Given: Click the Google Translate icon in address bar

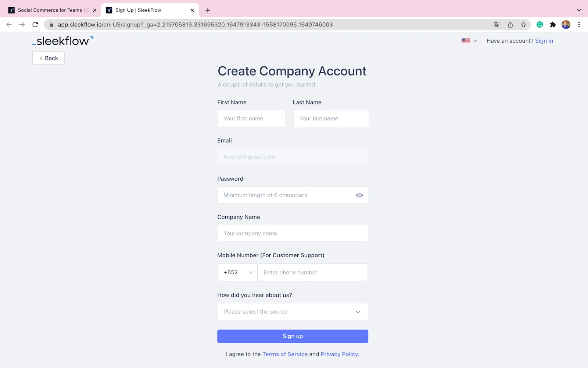Looking at the screenshot, I should [x=497, y=25].
